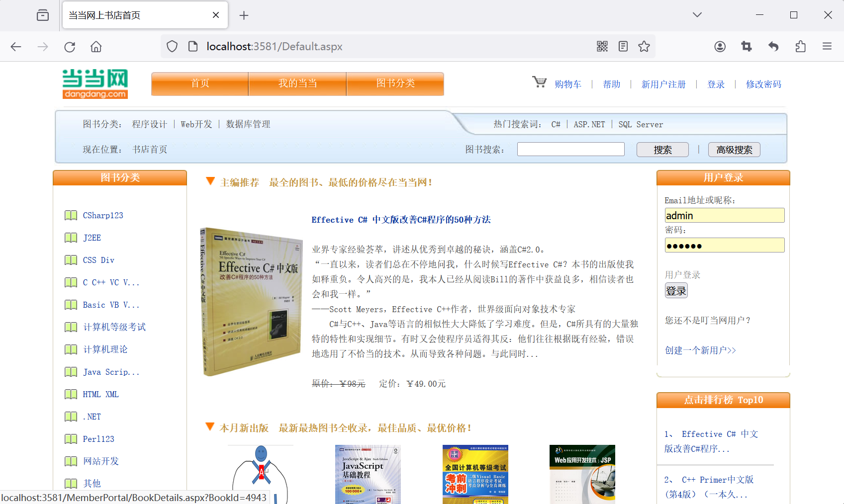Click the Dangdang site logo
The height and width of the screenshot is (504, 844).
[x=95, y=84]
